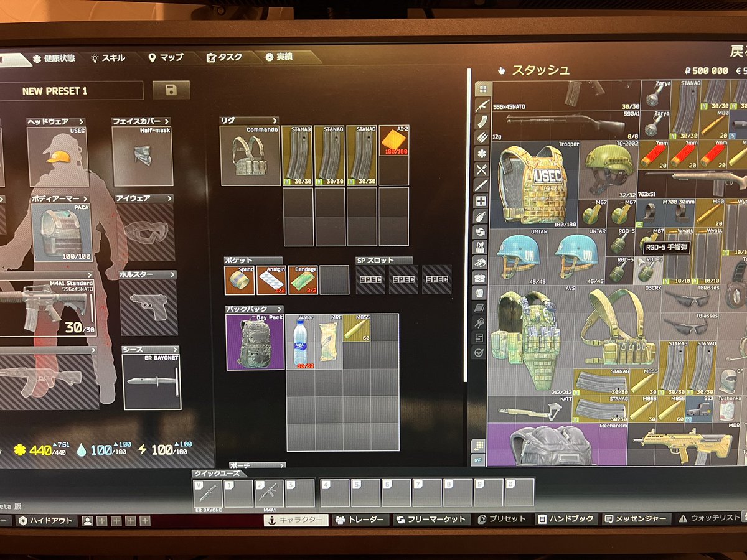This screenshot has width=747, height=560.
Task: Select the KATT axe in the stash
Action: tap(530, 409)
